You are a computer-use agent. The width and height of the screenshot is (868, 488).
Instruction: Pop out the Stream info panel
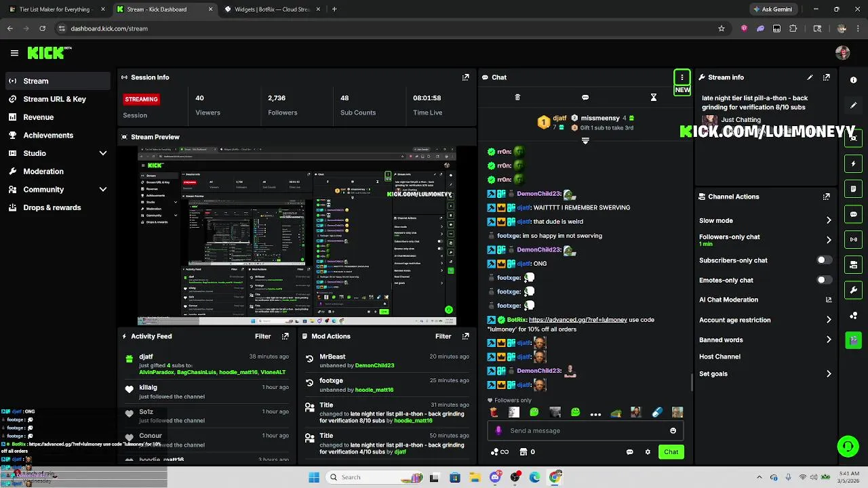pos(826,77)
